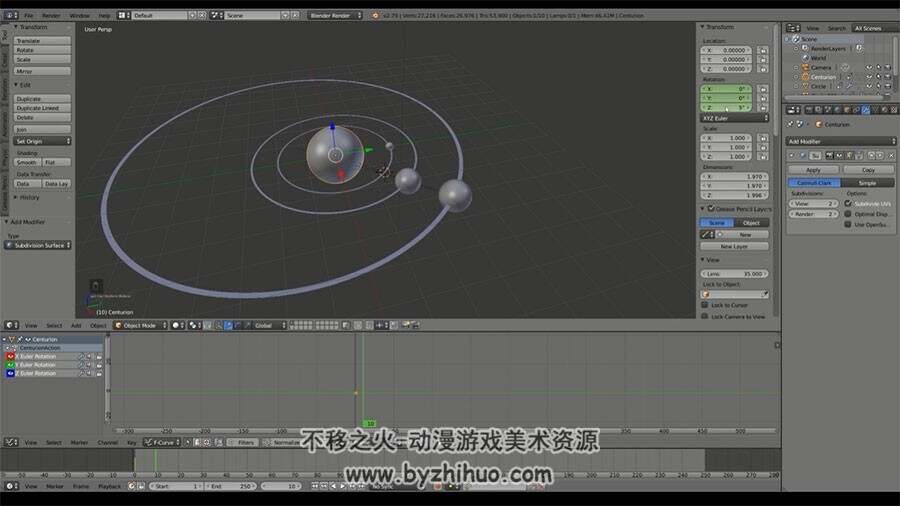Open the Window menu
The width and height of the screenshot is (900, 506).
[x=79, y=15]
